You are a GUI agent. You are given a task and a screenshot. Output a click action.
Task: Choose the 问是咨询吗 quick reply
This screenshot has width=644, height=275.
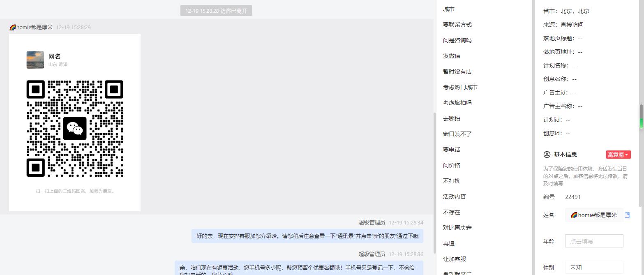(x=457, y=40)
